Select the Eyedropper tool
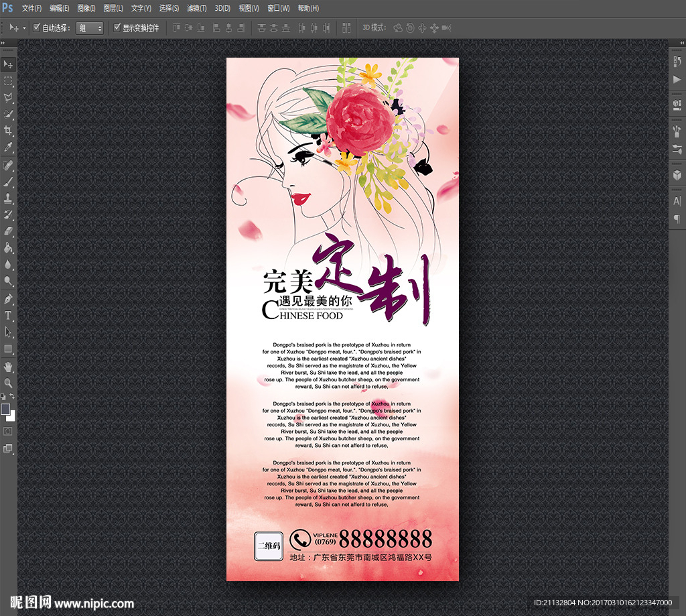Viewport: 686px width, 616px height. (x=8, y=147)
